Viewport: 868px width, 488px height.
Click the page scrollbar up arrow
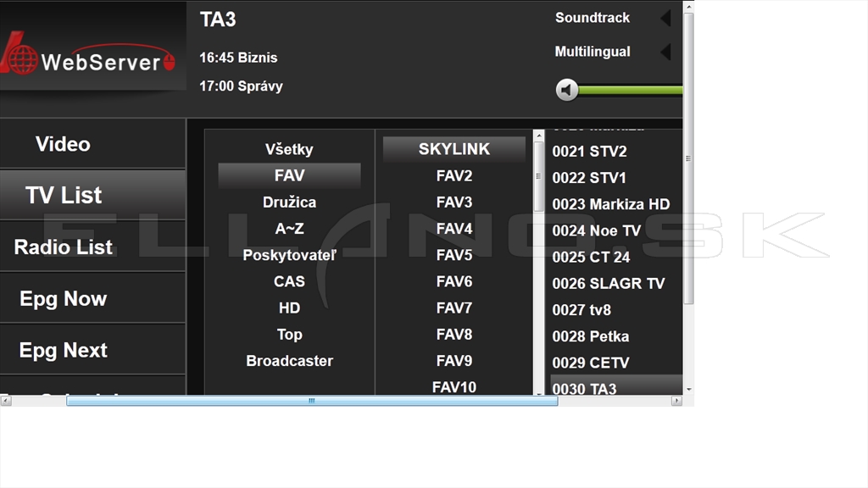[688, 6]
